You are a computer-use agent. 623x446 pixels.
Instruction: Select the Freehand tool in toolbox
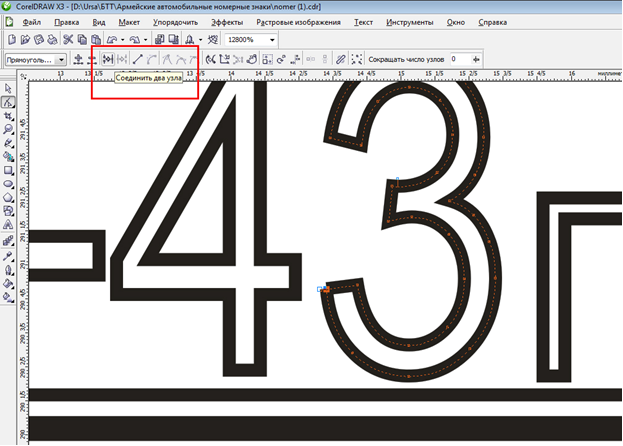pos(8,143)
